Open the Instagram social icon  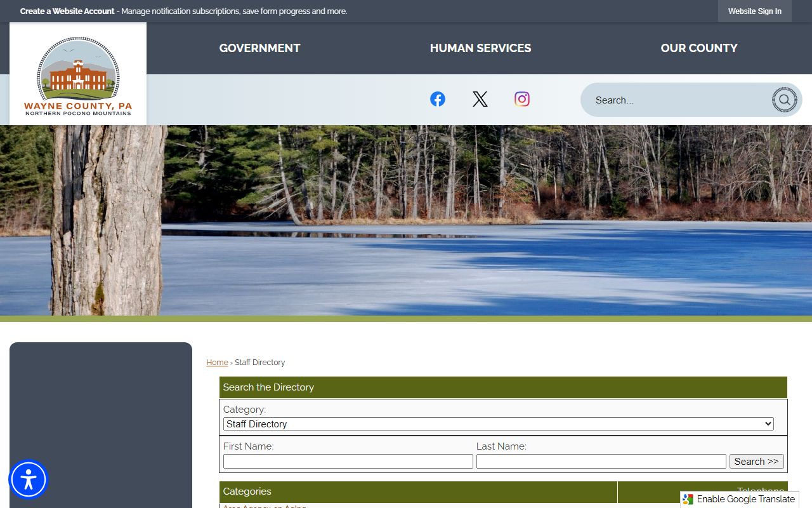(x=522, y=99)
